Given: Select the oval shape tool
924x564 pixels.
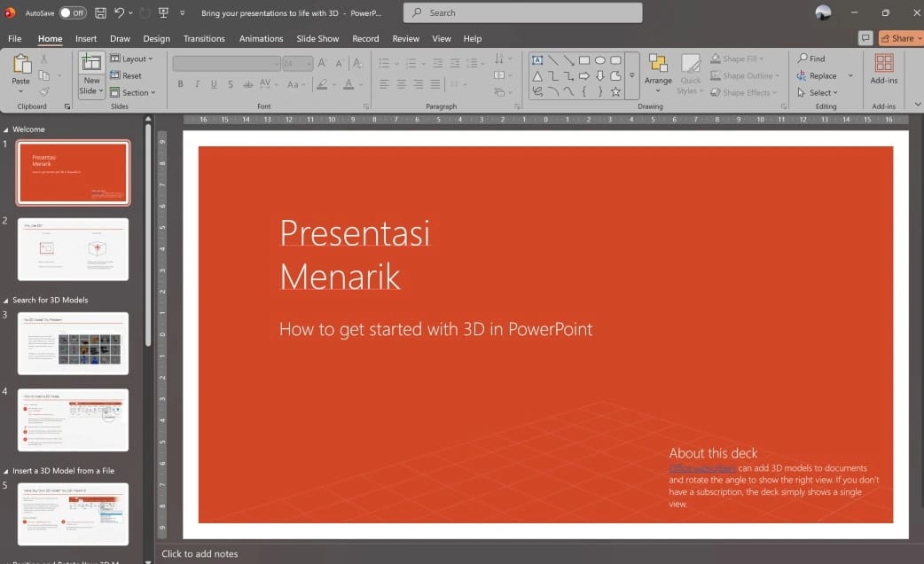Looking at the screenshot, I should pos(600,59).
